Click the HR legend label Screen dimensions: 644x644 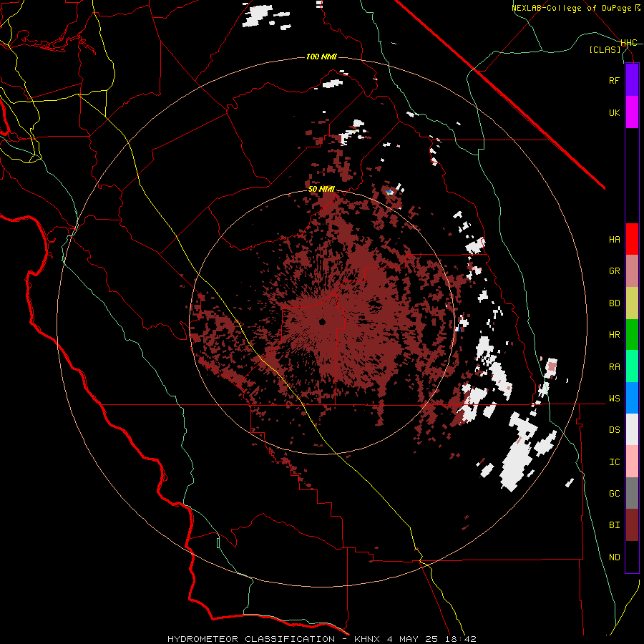coord(614,335)
